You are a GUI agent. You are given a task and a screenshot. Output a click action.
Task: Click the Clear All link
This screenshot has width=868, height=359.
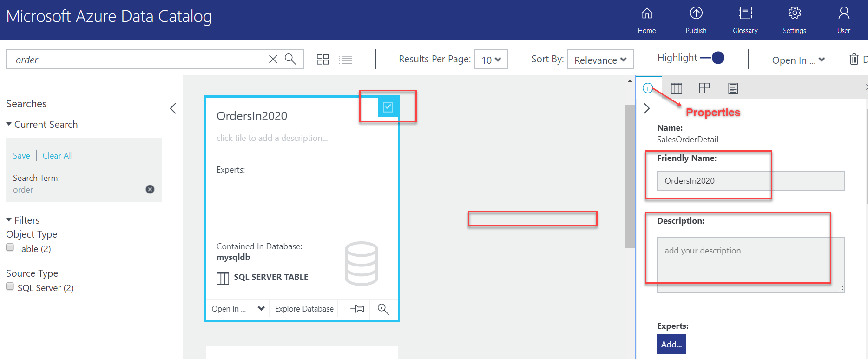pos(58,156)
